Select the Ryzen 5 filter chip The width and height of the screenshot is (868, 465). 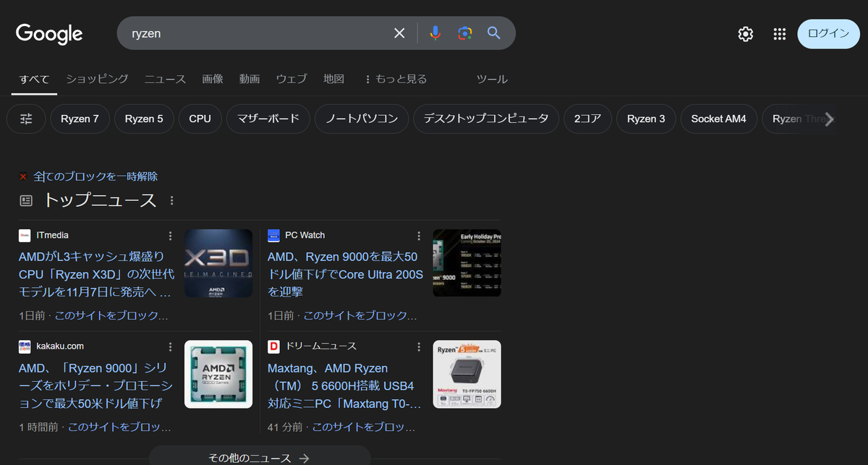(x=144, y=119)
